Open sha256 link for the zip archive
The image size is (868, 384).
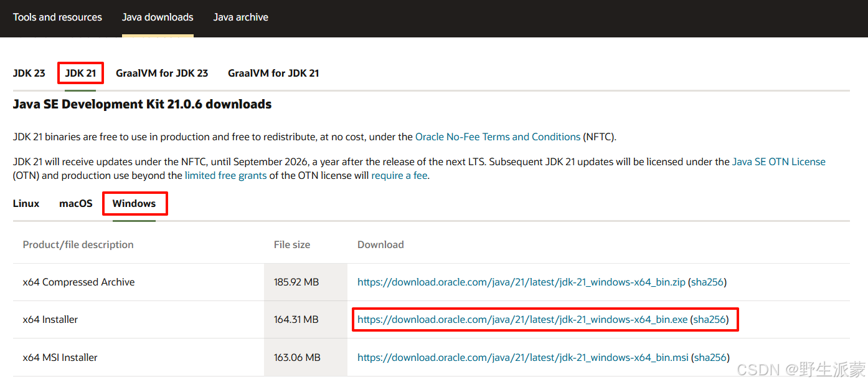point(707,282)
